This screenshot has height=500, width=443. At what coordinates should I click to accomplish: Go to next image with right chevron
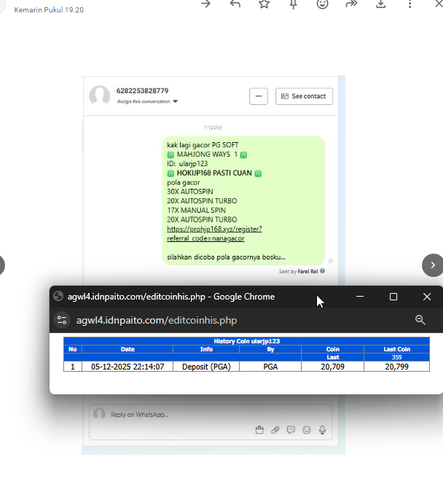click(432, 265)
